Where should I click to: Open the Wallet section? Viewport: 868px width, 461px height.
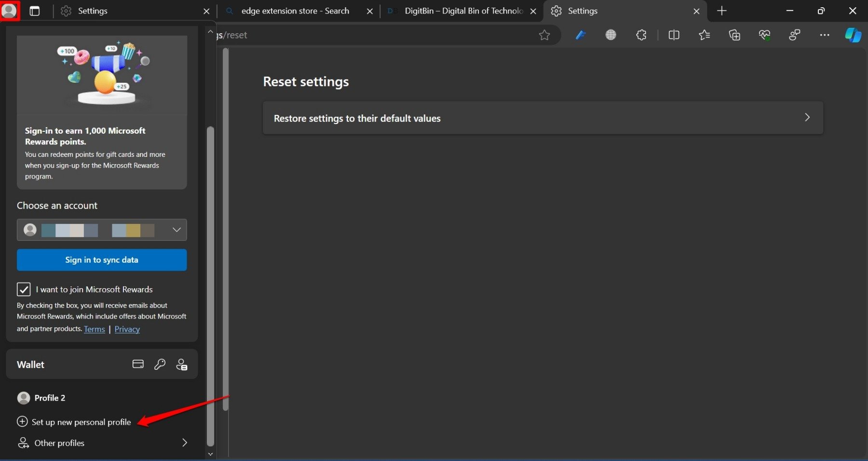[102, 364]
